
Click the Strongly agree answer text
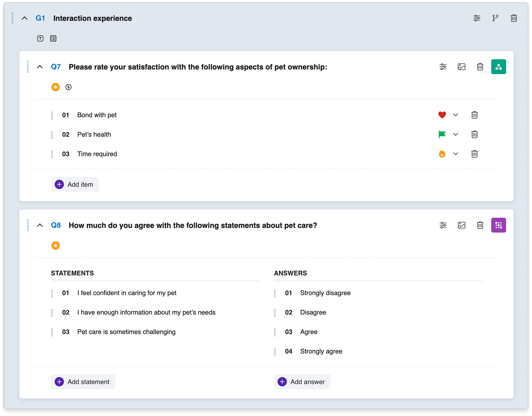[x=321, y=351]
